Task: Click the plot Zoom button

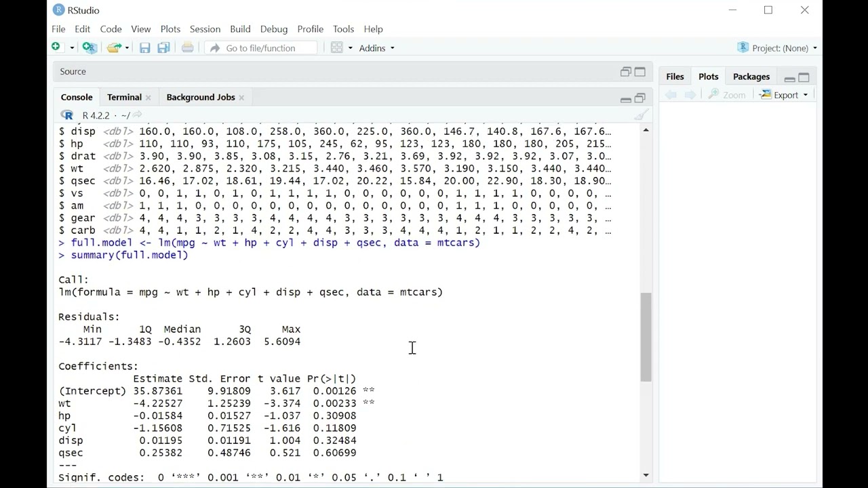Action: [x=727, y=95]
